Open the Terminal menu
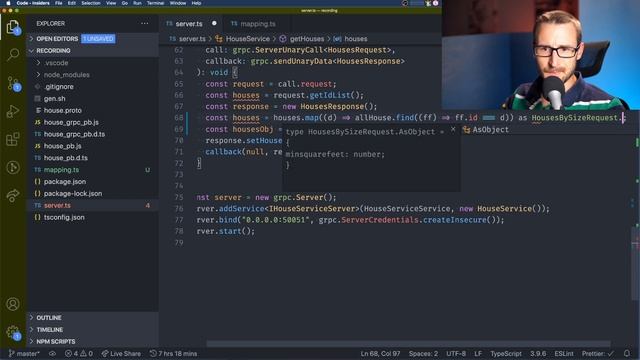This screenshot has width=640, height=360. point(155,3)
